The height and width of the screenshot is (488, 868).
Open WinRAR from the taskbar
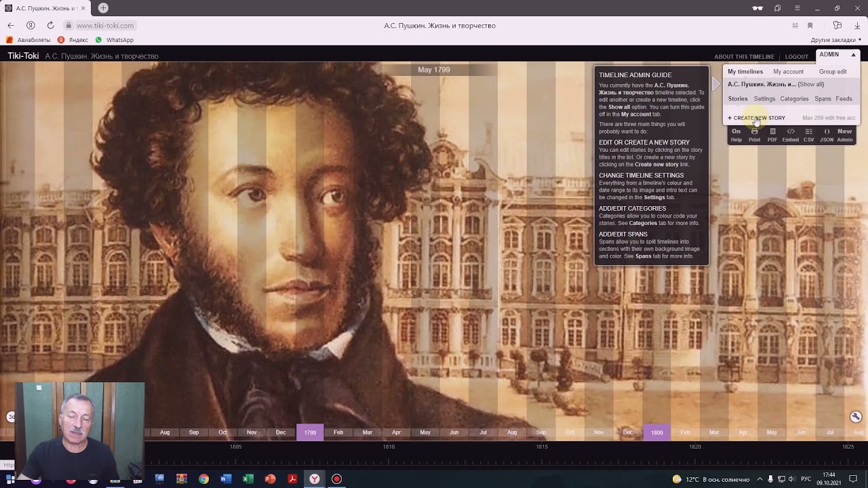pos(181,479)
